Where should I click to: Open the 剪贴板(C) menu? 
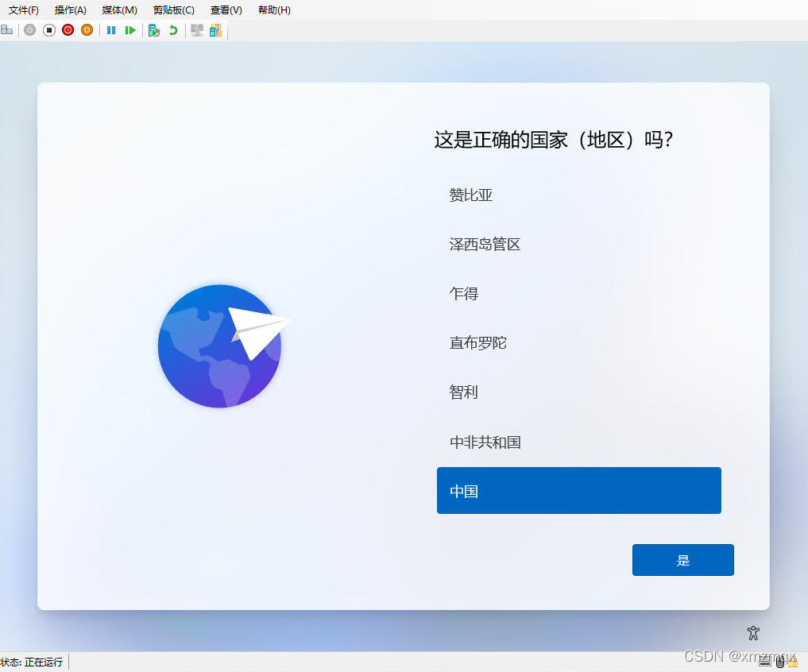pos(174,10)
